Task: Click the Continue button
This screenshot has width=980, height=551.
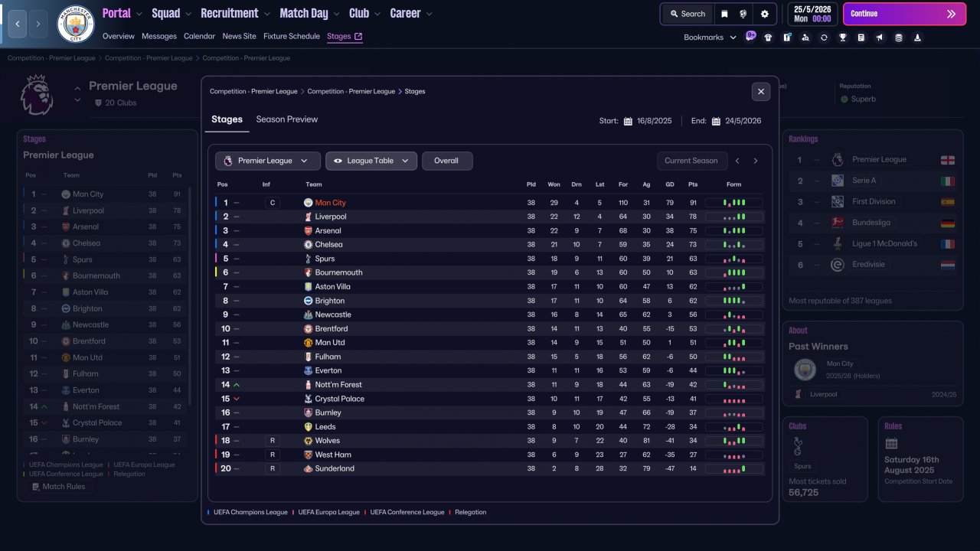Action: click(x=905, y=14)
